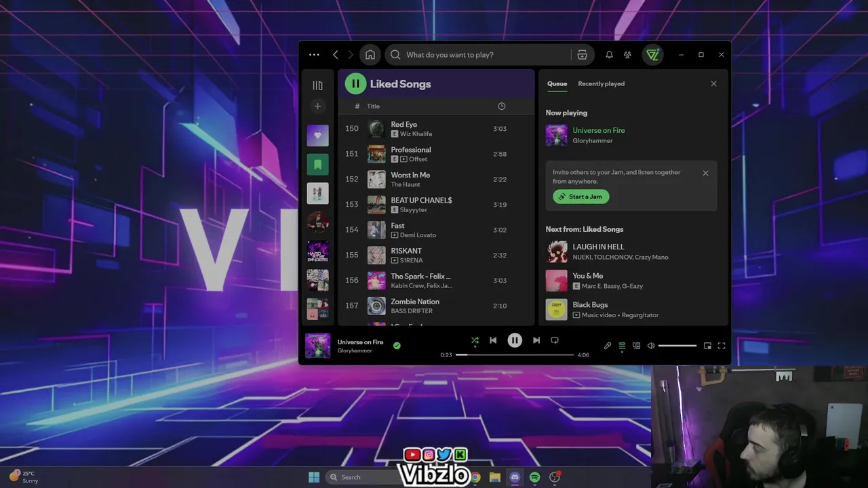Image resolution: width=868 pixels, height=488 pixels.
Task: Select the song Zombie Nation
Action: point(415,302)
